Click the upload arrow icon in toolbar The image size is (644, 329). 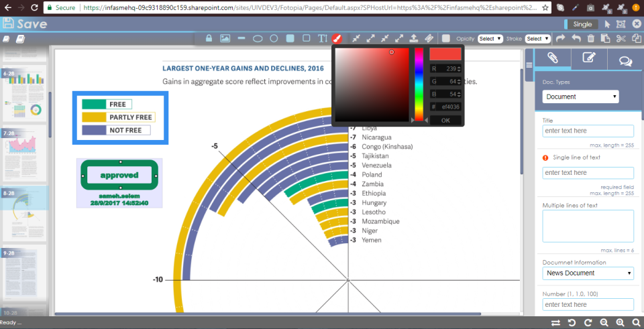[x=414, y=38]
